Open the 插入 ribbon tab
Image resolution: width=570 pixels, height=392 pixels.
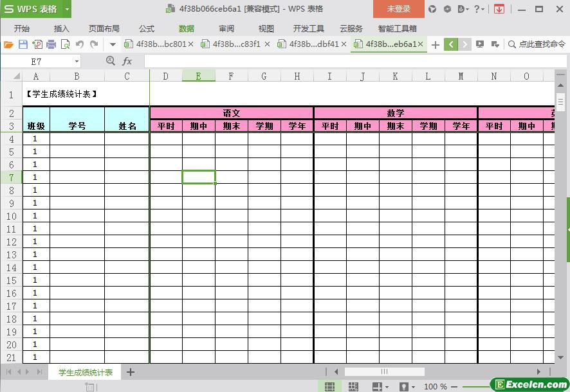click(x=61, y=28)
